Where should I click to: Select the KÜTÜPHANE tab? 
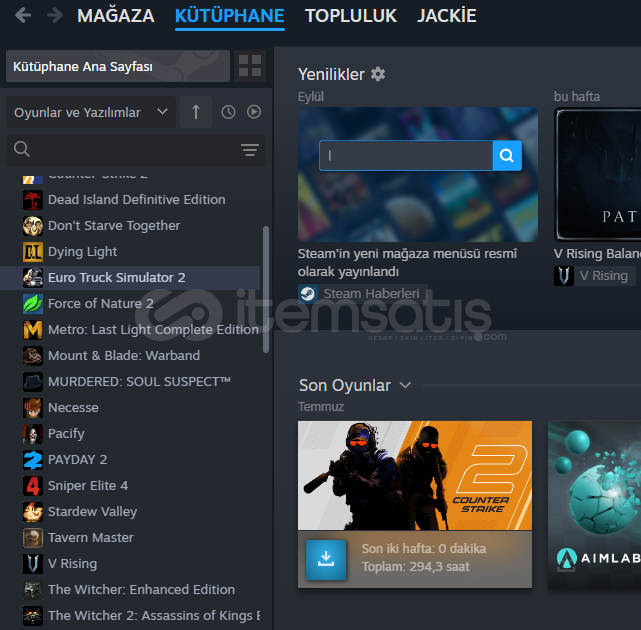(x=230, y=16)
